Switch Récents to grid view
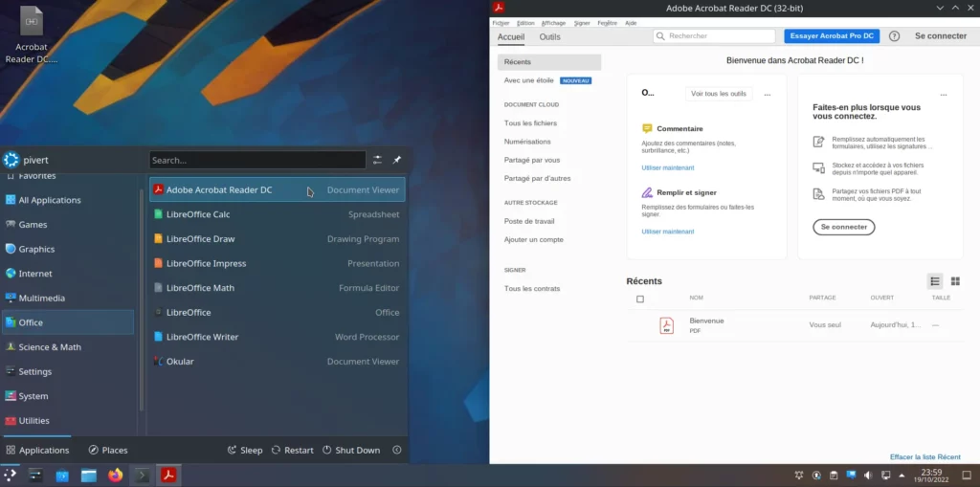The height and width of the screenshot is (487, 980). click(955, 281)
